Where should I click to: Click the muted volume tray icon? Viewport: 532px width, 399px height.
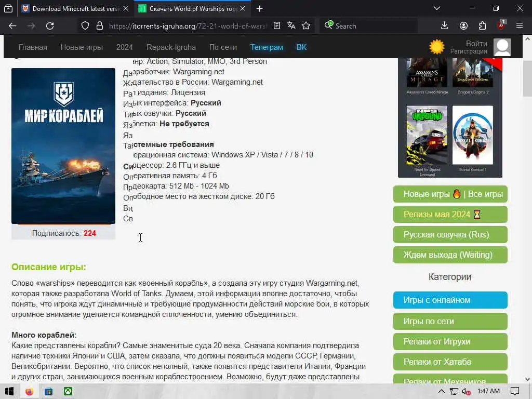coord(466,392)
